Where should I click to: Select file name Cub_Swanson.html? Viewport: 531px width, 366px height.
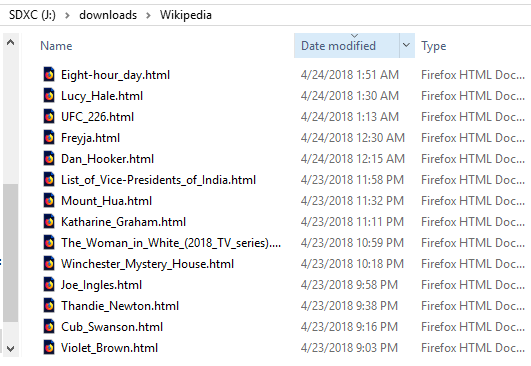click(112, 327)
